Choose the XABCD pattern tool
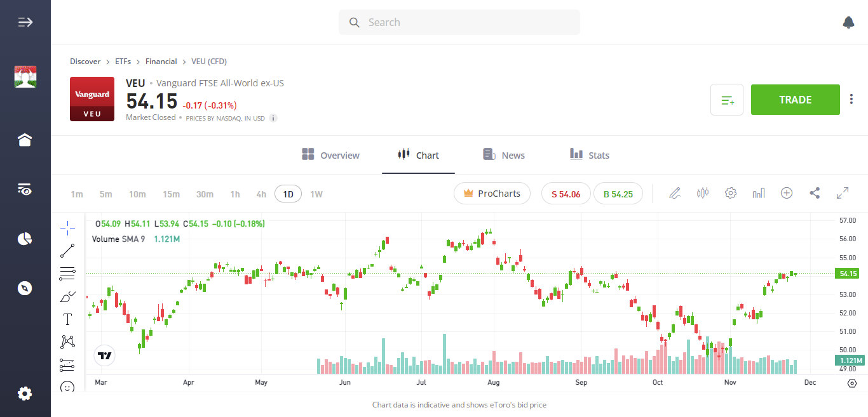 click(x=67, y=341)
